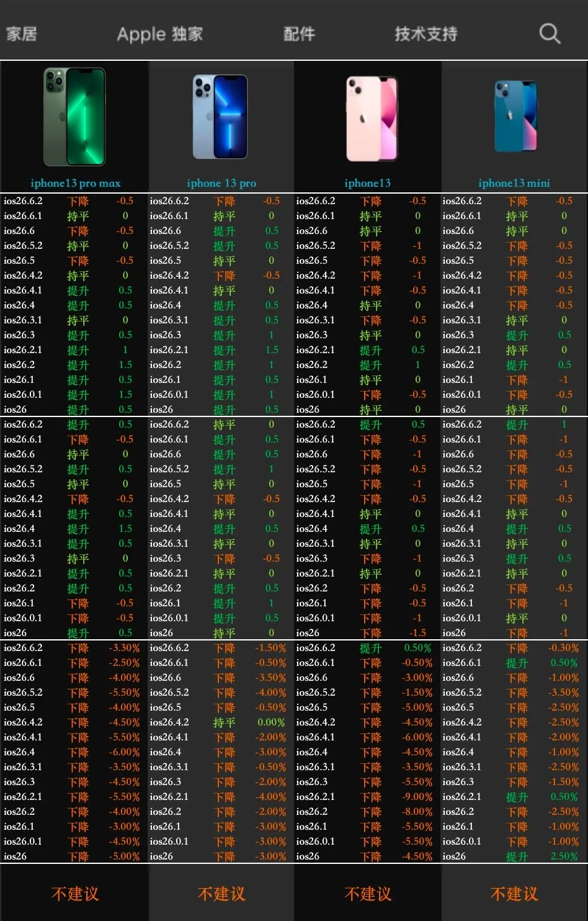Click the 0.00% 持平 value in iPhone 13 Pro column
Screen dimensions: 588x921
pyautogui.click(x=271, y=722)
